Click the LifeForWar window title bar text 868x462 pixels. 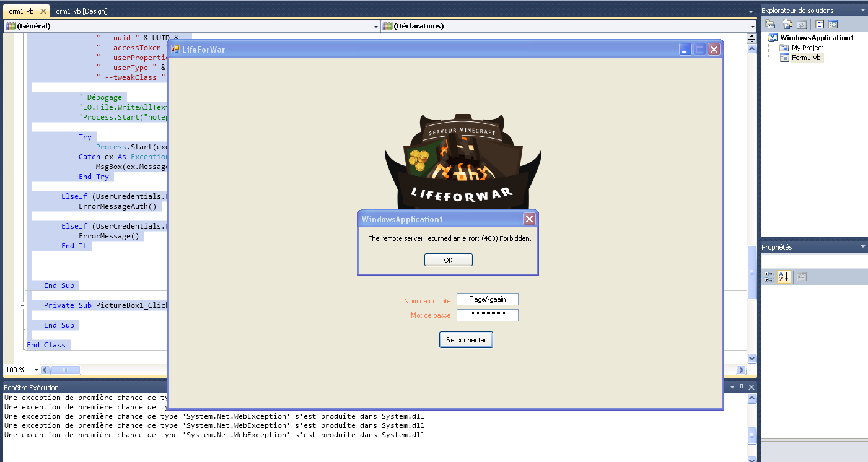203,50
